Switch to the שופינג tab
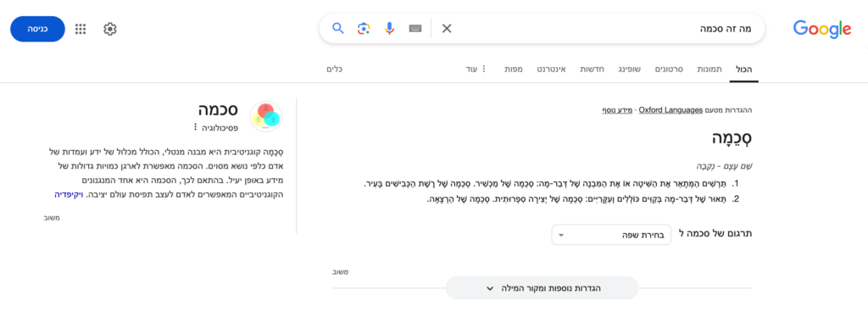Screen dimensions: 868x312 tap(630, 70)
